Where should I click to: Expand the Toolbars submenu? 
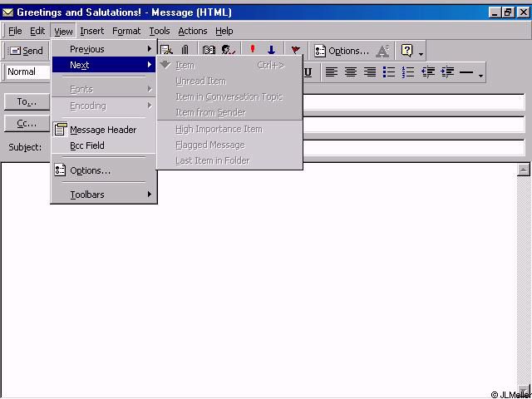click(103, 195)
